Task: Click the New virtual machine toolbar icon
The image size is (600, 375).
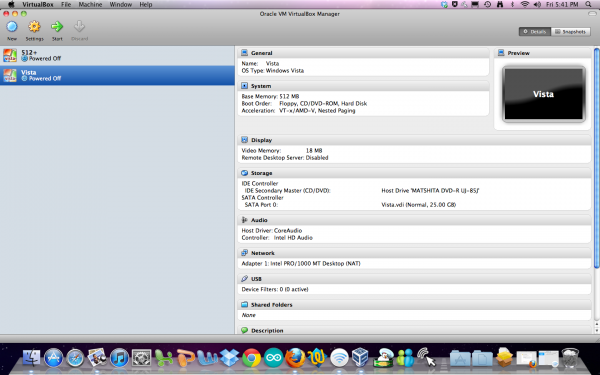Action: 12,27
